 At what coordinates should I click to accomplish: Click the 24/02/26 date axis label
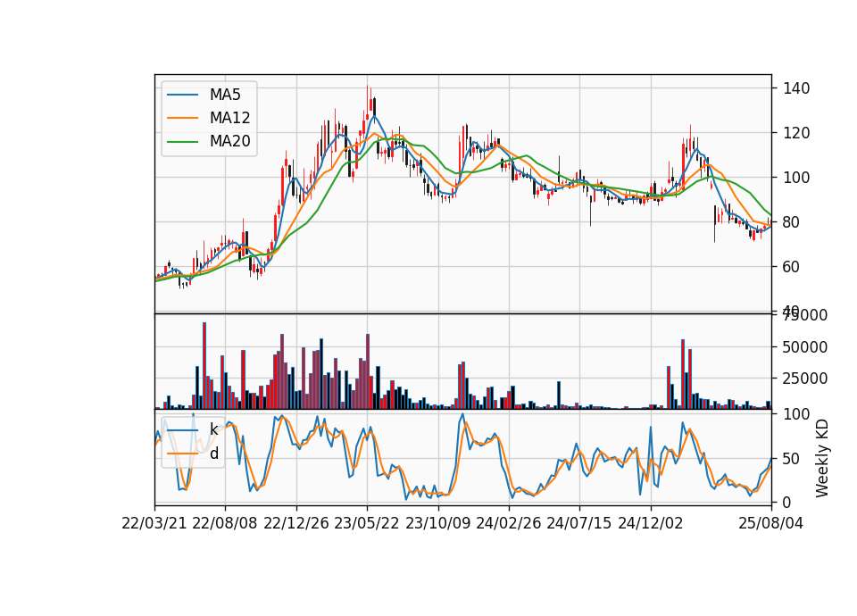[508, 523]
